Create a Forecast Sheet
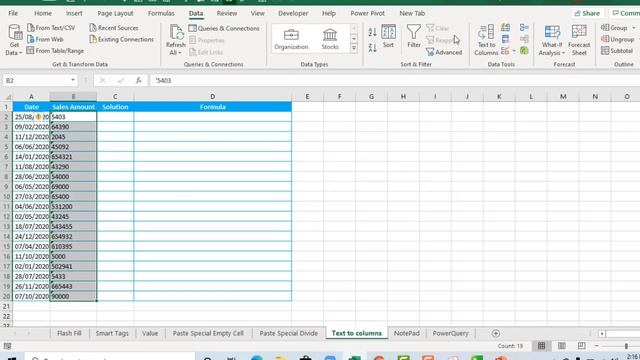 579,40
